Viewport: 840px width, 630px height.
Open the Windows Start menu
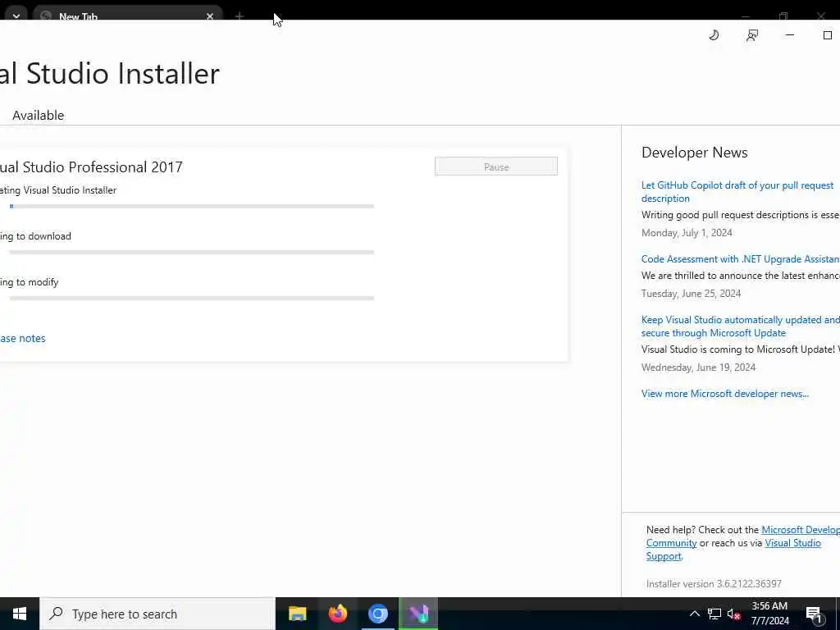click(x=20, y=614)
